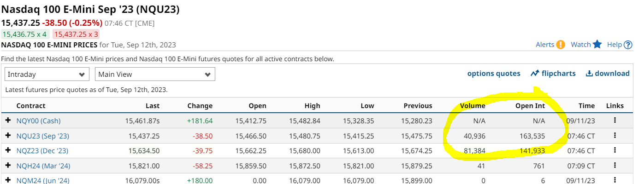Sort table by Open Int column

click(530, 106)
